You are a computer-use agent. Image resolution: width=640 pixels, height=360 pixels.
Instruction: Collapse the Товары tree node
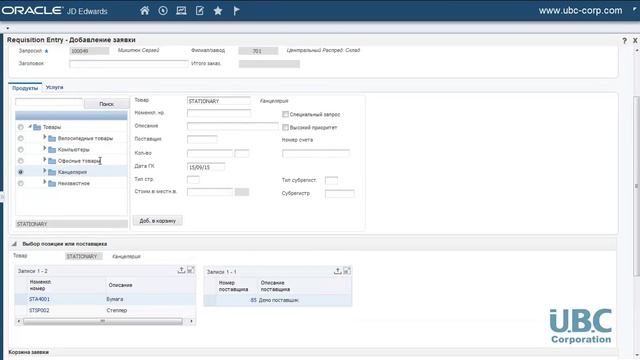[30, 127]
